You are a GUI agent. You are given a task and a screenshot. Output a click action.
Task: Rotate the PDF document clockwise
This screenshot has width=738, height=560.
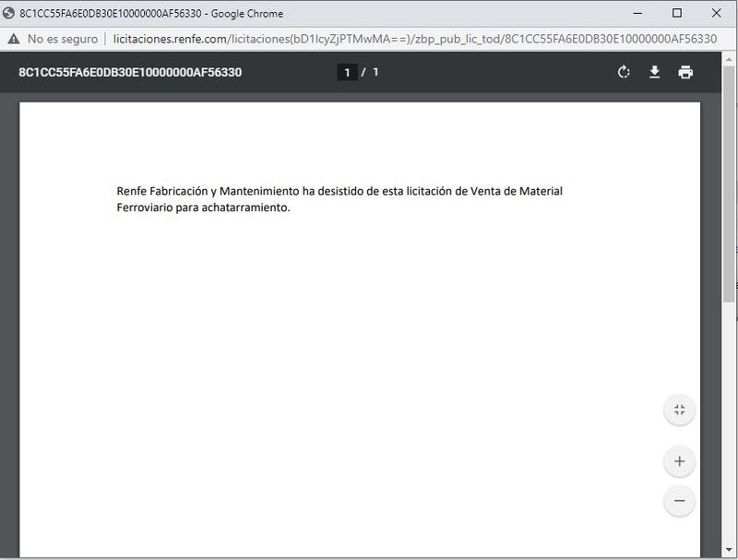tap(624, 73)
